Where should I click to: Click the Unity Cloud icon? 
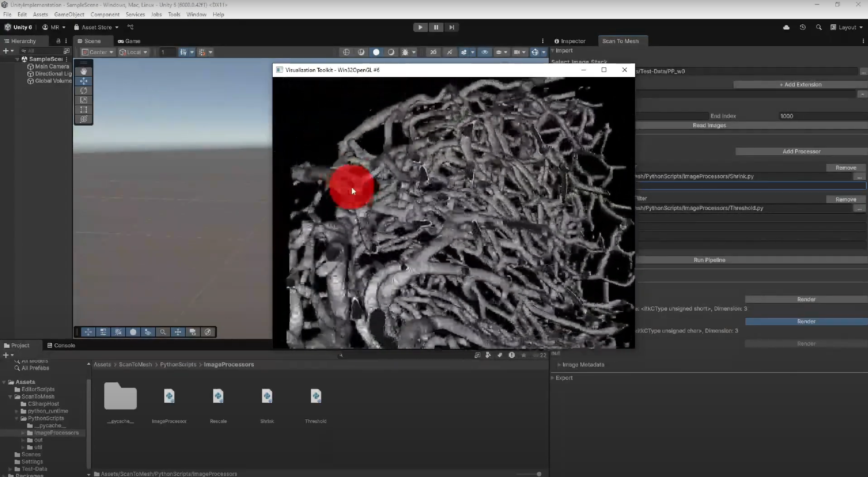click(786, 27)
